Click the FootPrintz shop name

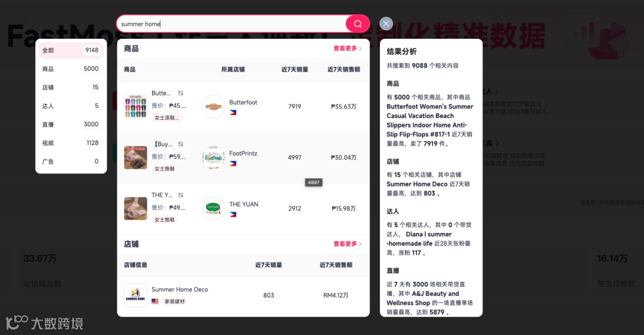tap(243, 153)
